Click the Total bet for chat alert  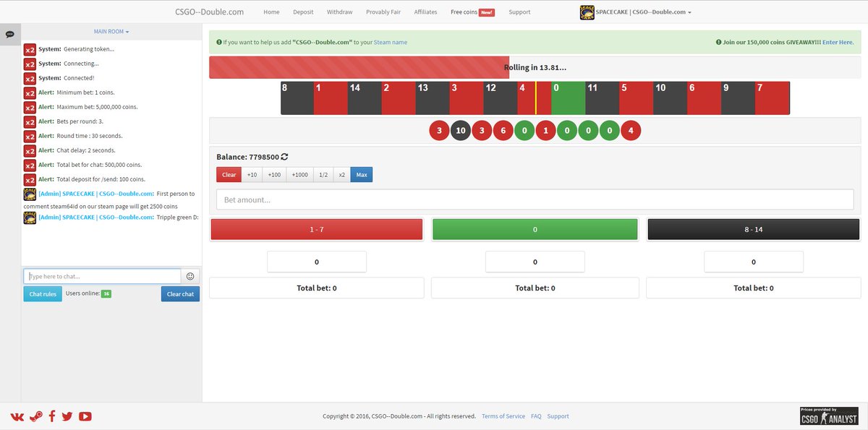pos(92,165)
